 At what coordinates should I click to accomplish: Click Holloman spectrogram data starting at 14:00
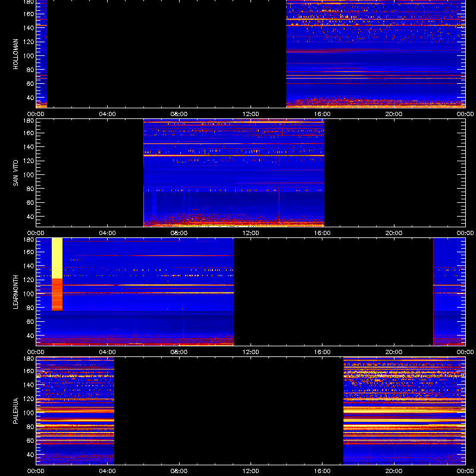coord(376,54)
